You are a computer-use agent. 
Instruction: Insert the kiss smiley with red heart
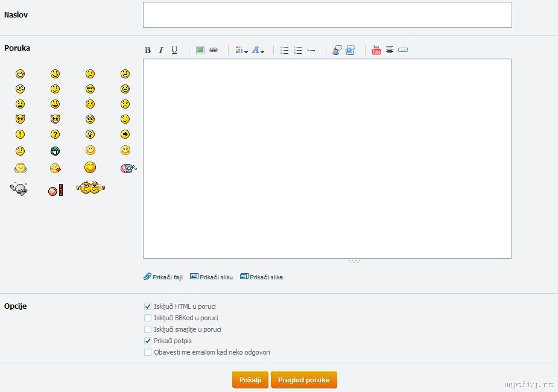point(55,168)
